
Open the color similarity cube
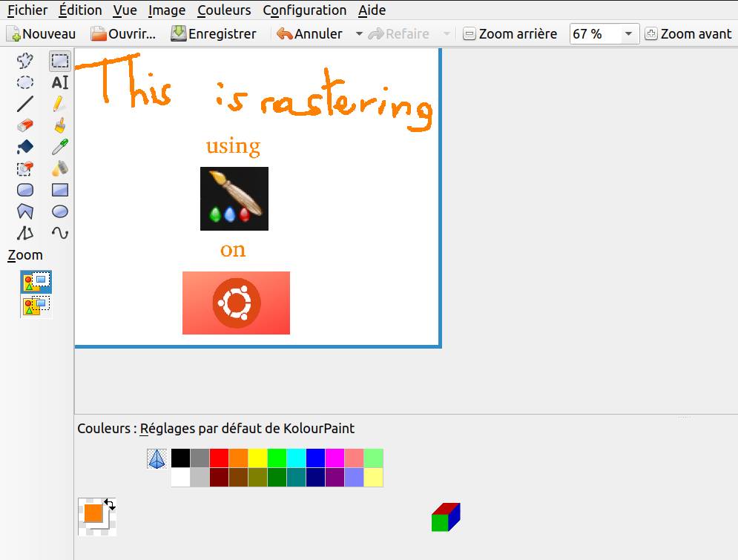(446, 517)
